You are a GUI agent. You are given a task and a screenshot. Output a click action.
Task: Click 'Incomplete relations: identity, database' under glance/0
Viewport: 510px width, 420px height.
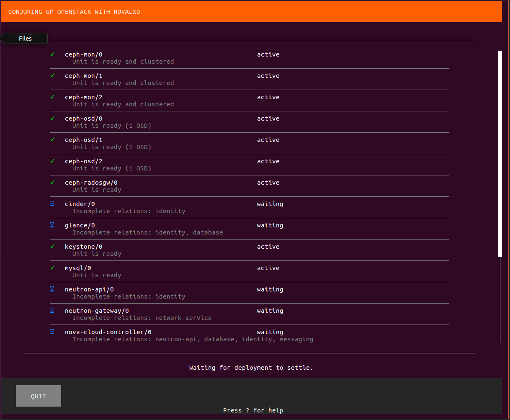click(x=148, y=232)
